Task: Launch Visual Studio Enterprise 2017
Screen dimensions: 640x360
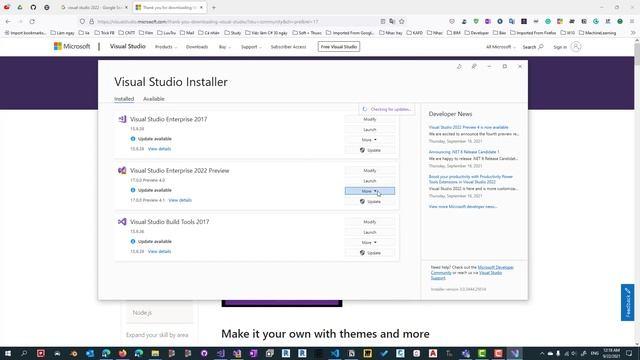Action: tap(369, 129)
